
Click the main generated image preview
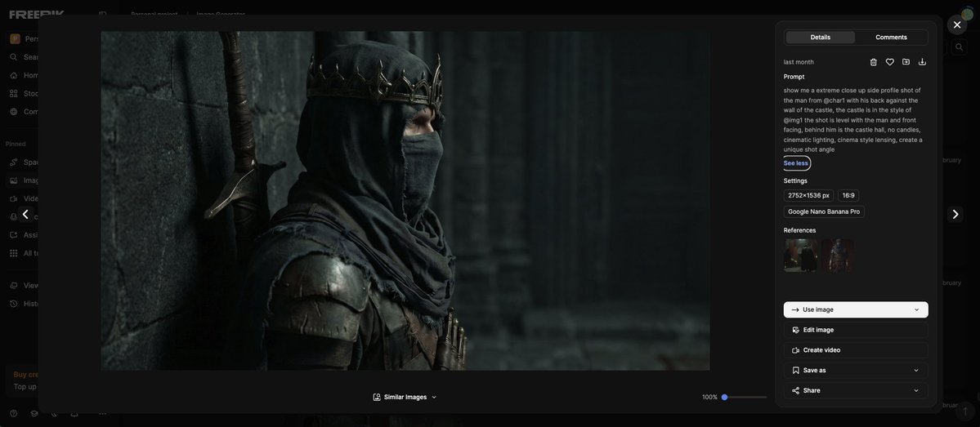(405, 200)
